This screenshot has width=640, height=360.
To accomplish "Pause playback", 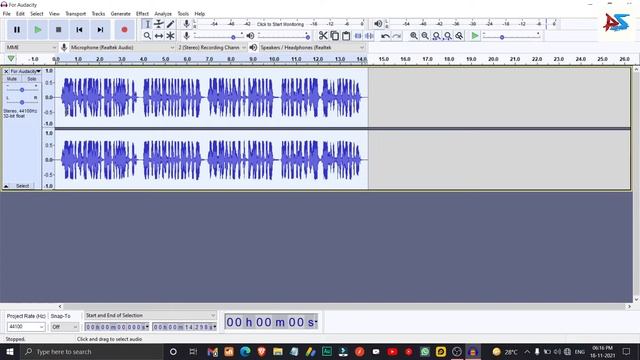I will click(x=17, y=30).
